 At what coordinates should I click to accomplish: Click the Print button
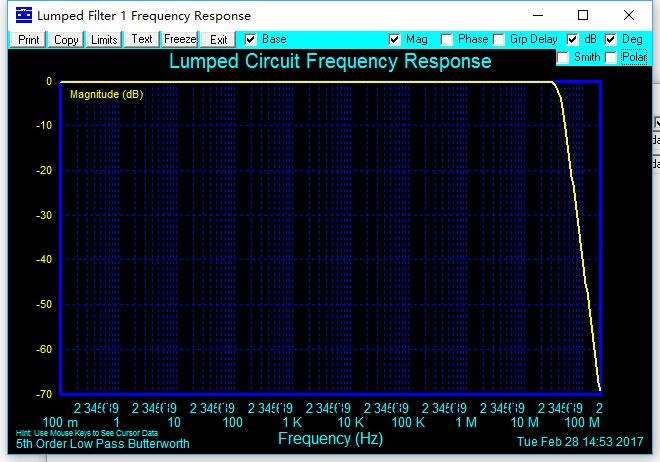click(28, 40)
